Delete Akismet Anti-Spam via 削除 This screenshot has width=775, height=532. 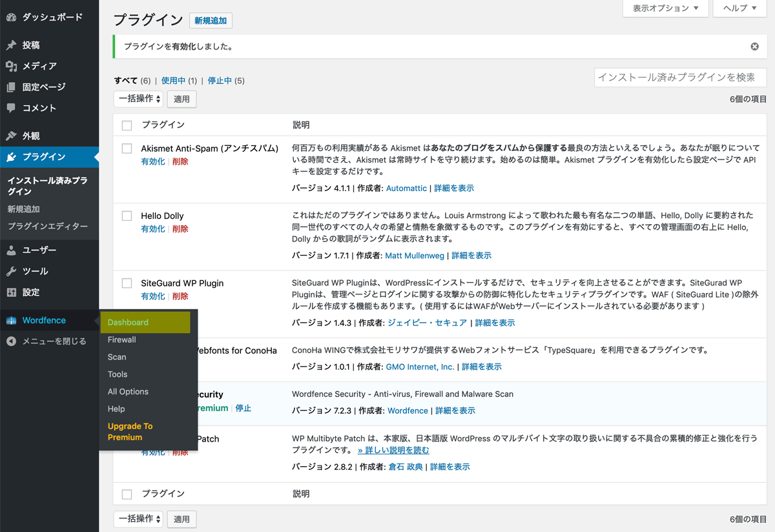(x=180, y=161)
